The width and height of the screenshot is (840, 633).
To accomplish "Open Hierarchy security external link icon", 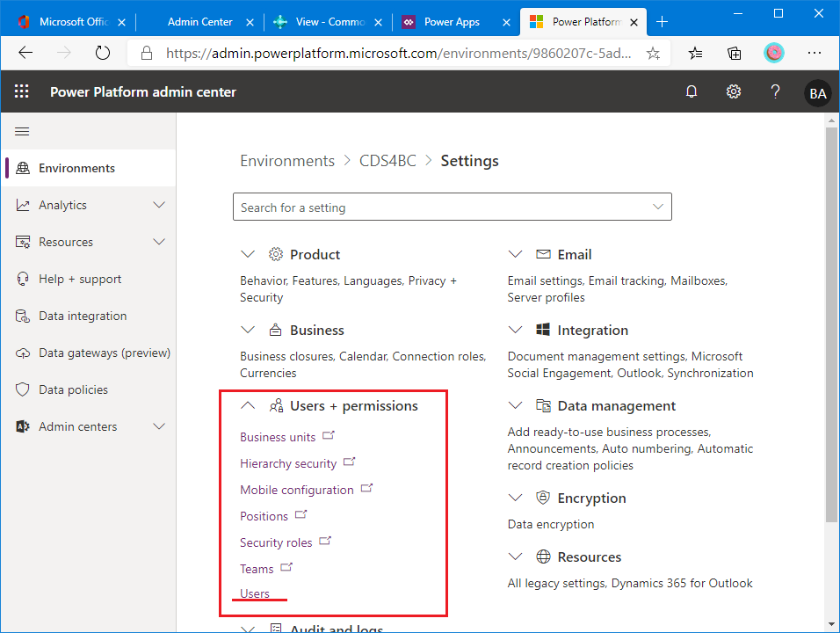I will [x=350, y=462].
